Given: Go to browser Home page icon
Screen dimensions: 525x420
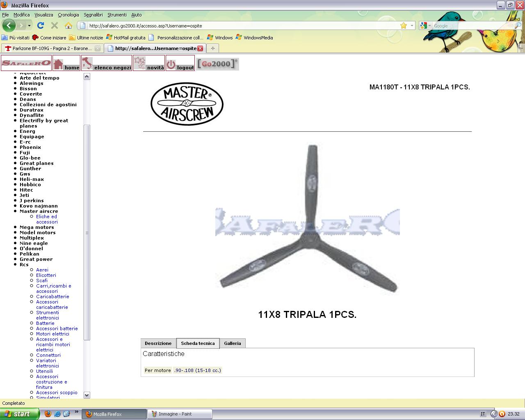Looking at the screenshot, I should (x=68, y=25).
